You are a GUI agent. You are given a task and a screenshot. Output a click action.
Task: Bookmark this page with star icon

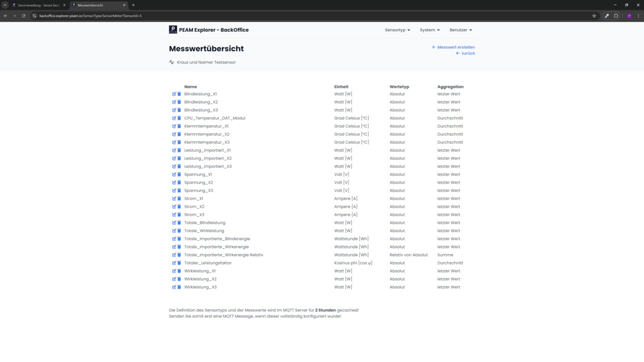(x=594, y=16)
